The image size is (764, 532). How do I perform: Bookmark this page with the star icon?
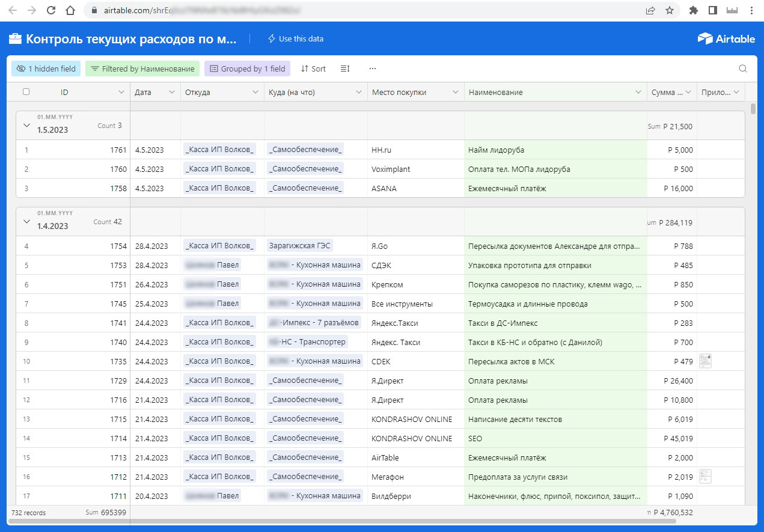click(x=669, y=10)
